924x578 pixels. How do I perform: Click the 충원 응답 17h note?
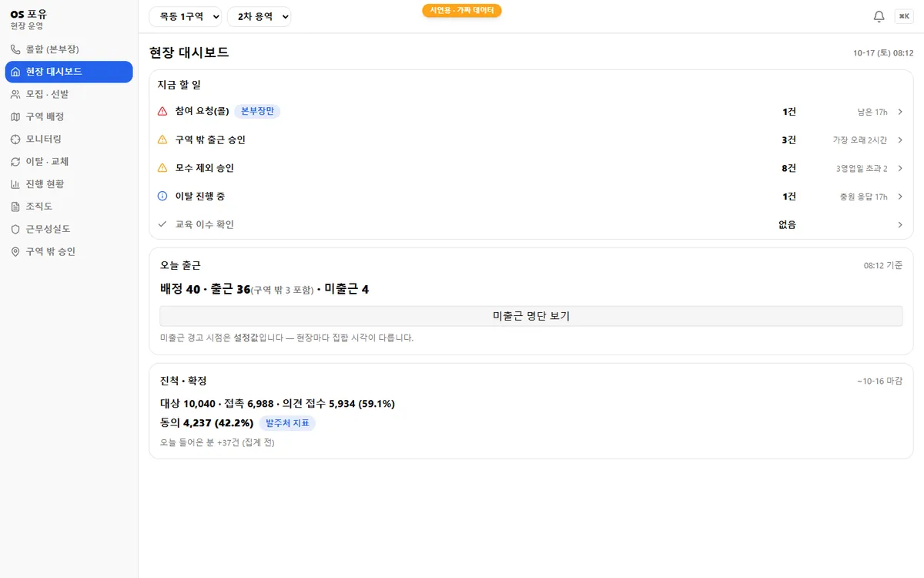(864, 197)
